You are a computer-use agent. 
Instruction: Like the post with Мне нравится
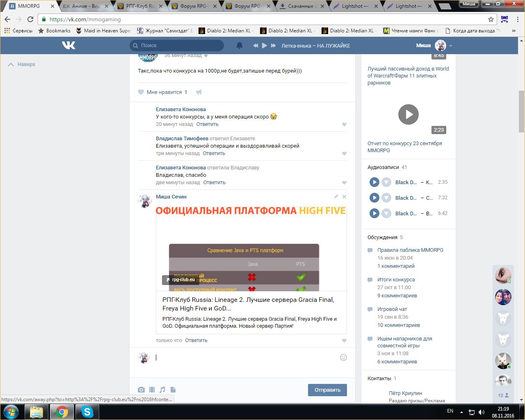(x=162, y=92)
